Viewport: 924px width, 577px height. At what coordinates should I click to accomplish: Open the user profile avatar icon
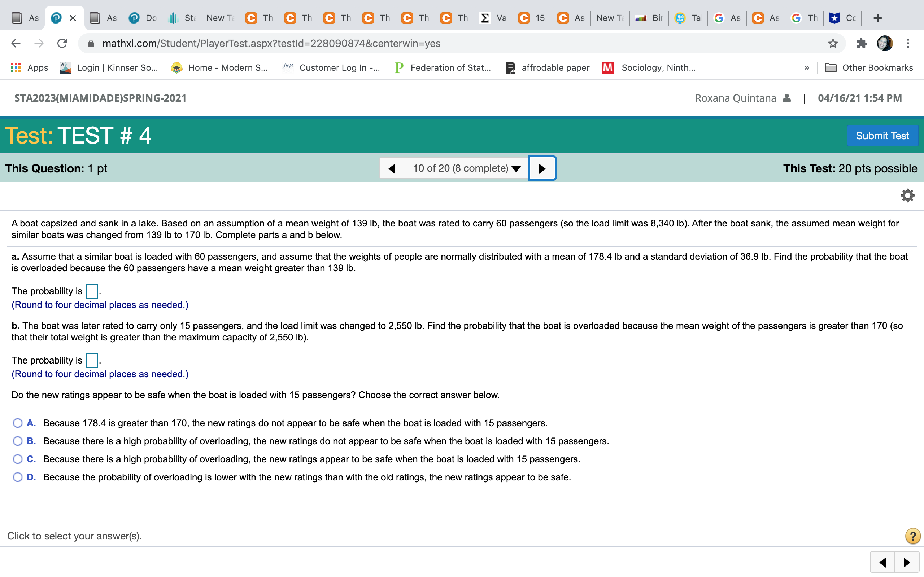pyautogui.click(x=885, y=43)
